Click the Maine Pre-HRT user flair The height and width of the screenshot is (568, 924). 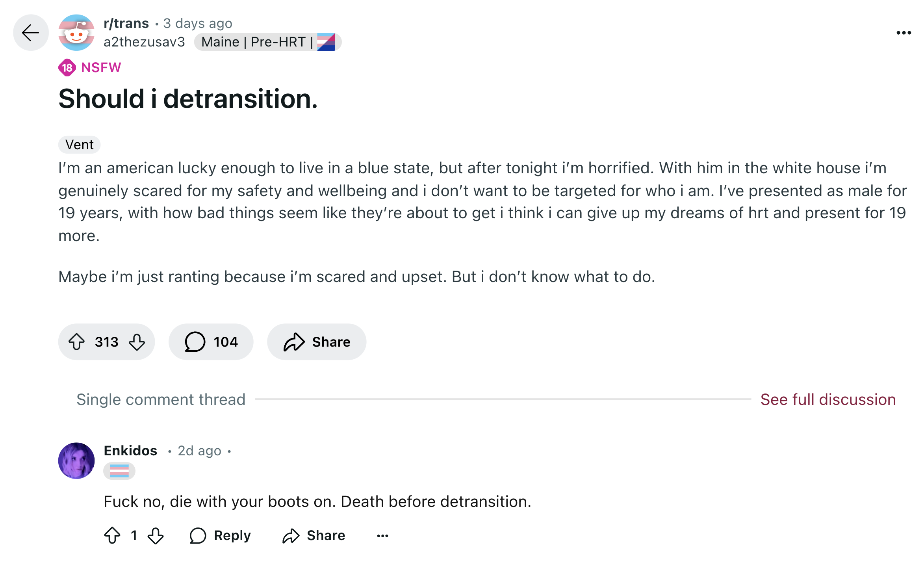tap(268, 42)
